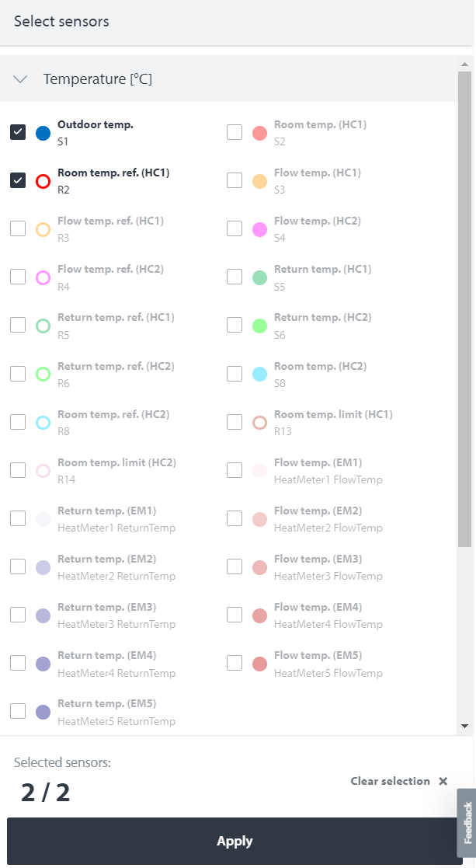The image size is (476, 868).
Task: Click the orange dot beside Flow temp. (HC1) S3
Action: pos(260,181)
